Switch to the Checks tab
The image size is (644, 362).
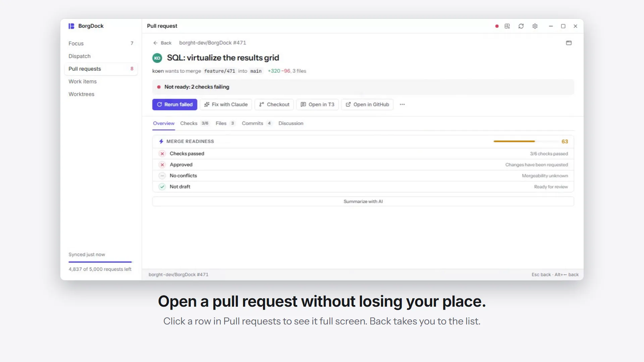pyautogui.click(x=194, y=123)
